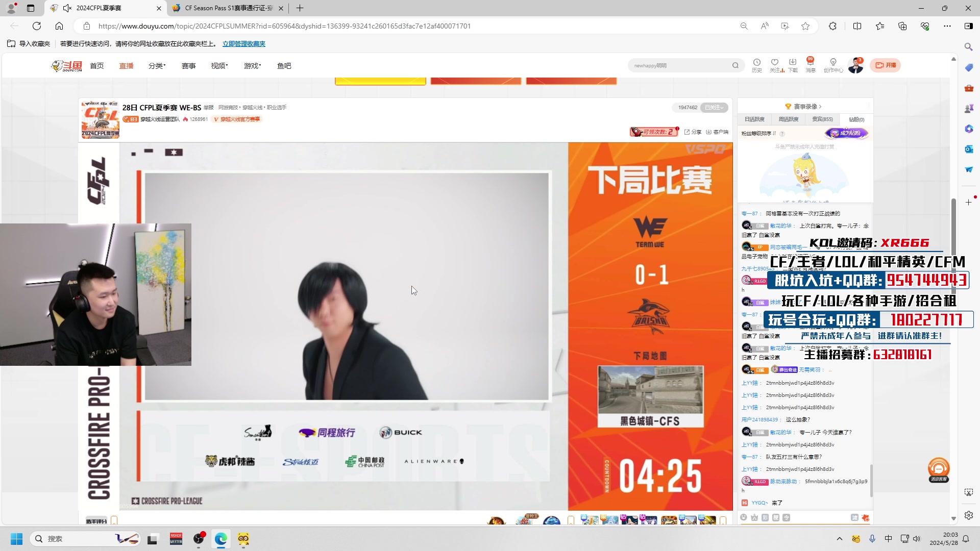980x551 pixels.
Task: Click the trophy icon next to 赛事录像
Action: tap(789, 106)
